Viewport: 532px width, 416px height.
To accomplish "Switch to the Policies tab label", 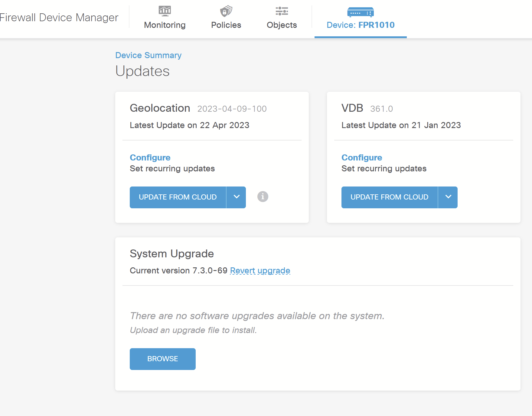I will point(226,25).
